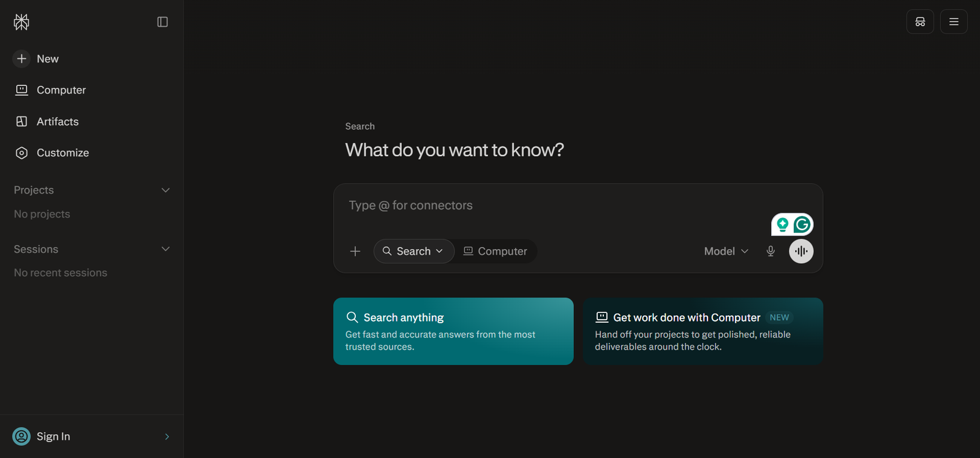Click the green lightbulb extension icon
This screenshot has height=458, width=980.
782,225
